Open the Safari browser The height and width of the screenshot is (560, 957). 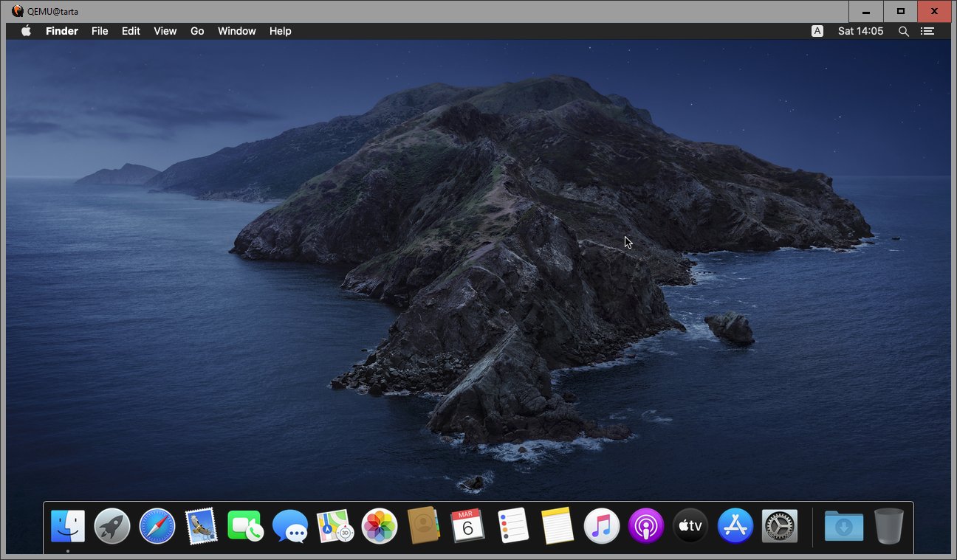(x=157, y=527)
